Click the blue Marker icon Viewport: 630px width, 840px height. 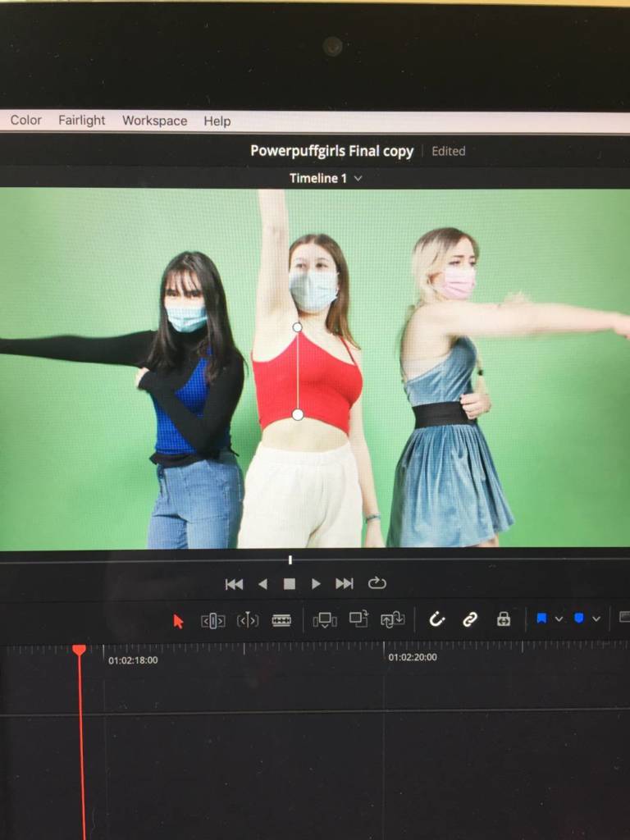578,619
